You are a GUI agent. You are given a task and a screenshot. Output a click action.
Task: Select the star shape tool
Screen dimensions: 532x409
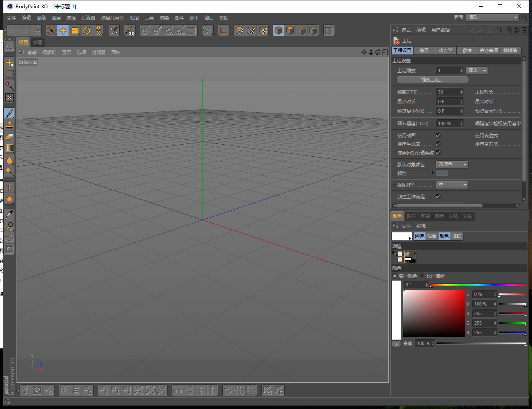(10, 199)
